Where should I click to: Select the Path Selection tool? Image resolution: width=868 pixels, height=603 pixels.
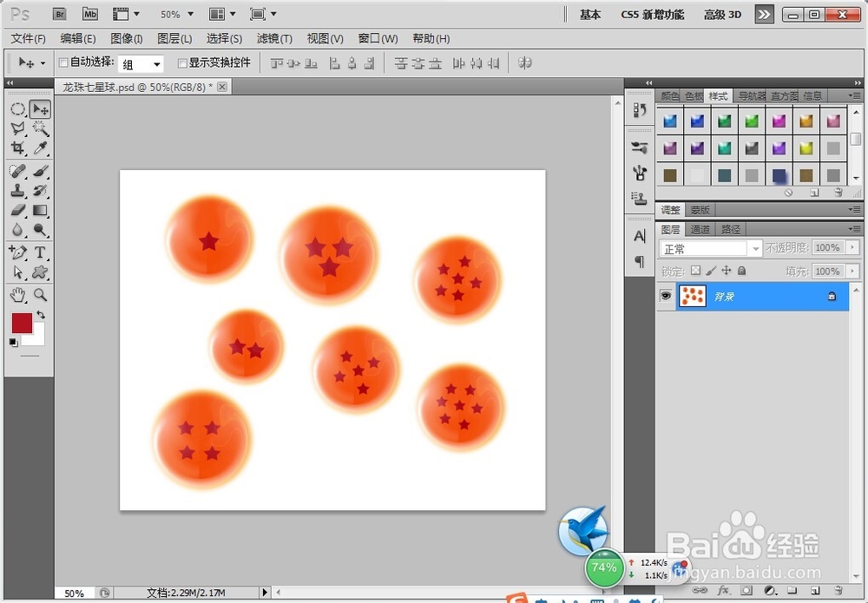[17, 272]
